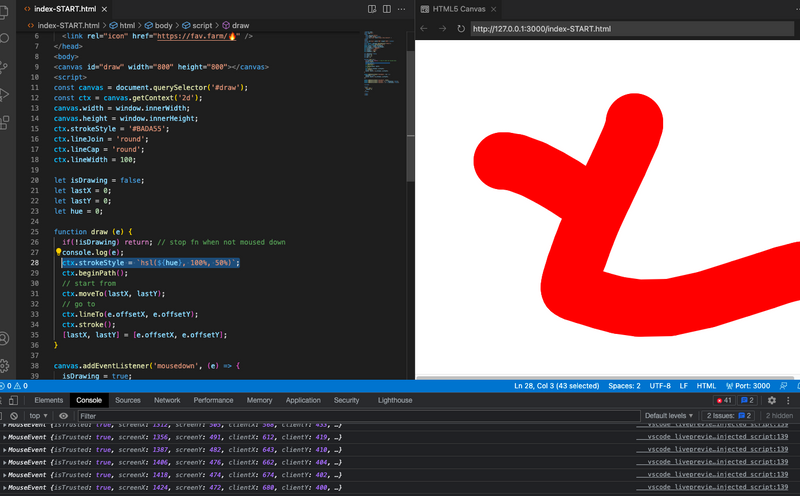Open the 'top' JavaScript context dropdown
Screen dimensions: 800x496
(39, 415)
